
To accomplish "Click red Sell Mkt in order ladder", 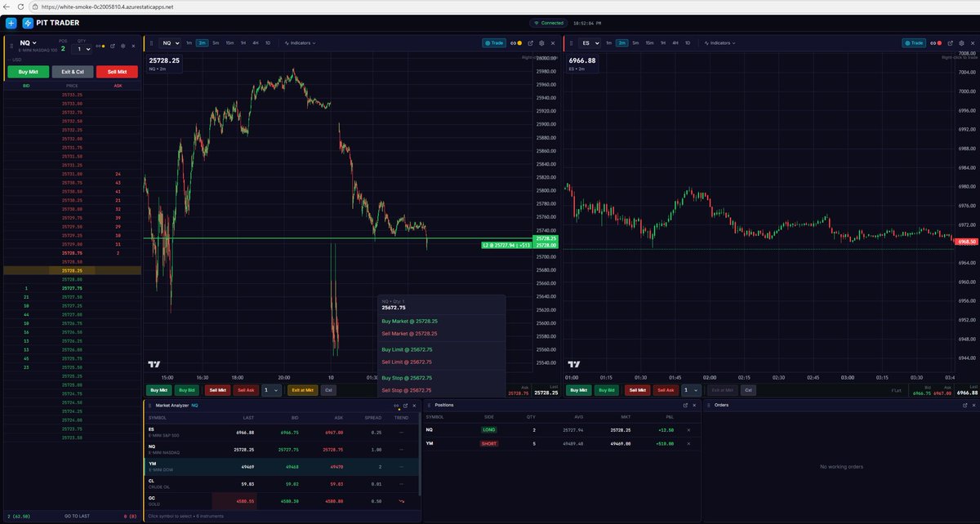I will coord(117,72).
